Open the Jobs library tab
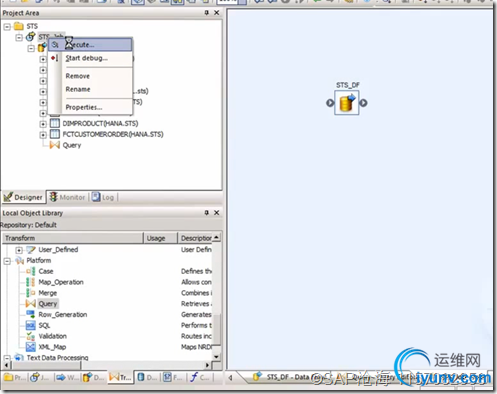 pyautogui.click(x=39, y=378)
